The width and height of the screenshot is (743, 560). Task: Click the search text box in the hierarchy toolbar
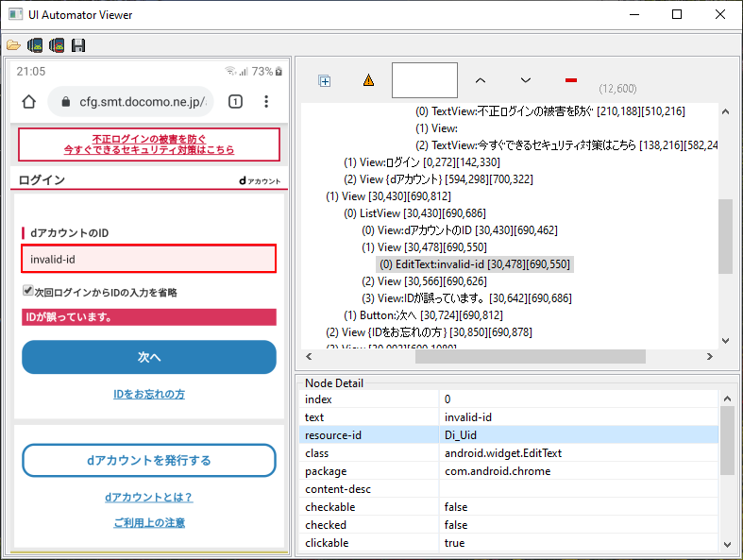(425, 80)
